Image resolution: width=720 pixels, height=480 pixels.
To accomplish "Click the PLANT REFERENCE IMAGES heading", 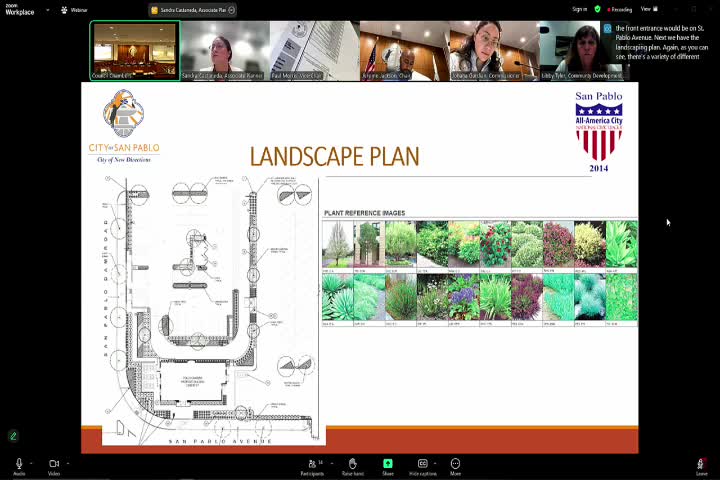I will pyautogui.click(x=365, y=213).
